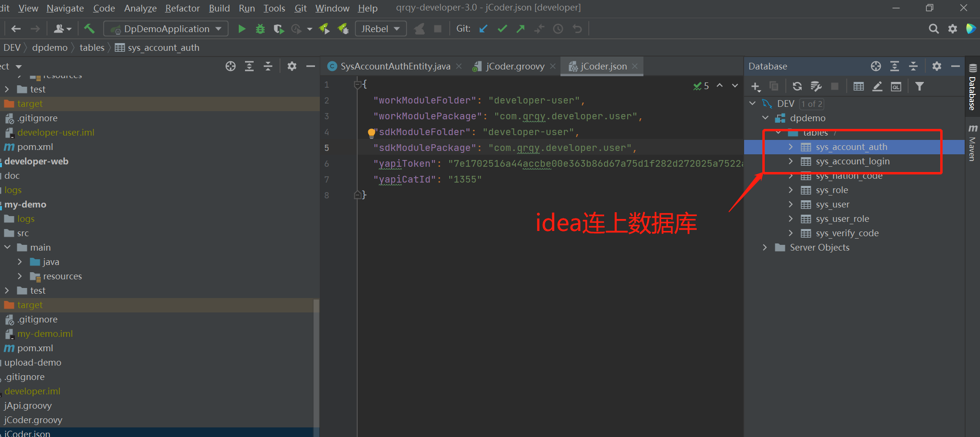This screenshot has width=980, height=437.
Task: Select the sys_verify_code table
Action: pos(847,233)
